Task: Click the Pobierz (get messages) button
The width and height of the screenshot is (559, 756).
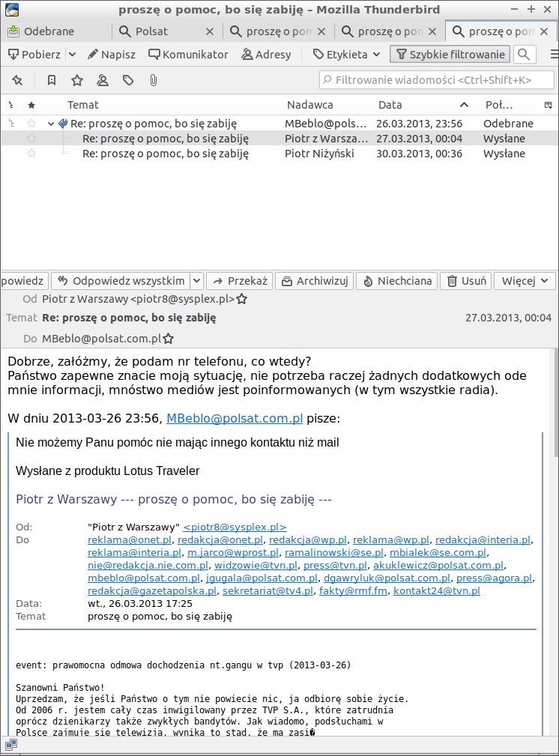Action: tap(34, 55)
